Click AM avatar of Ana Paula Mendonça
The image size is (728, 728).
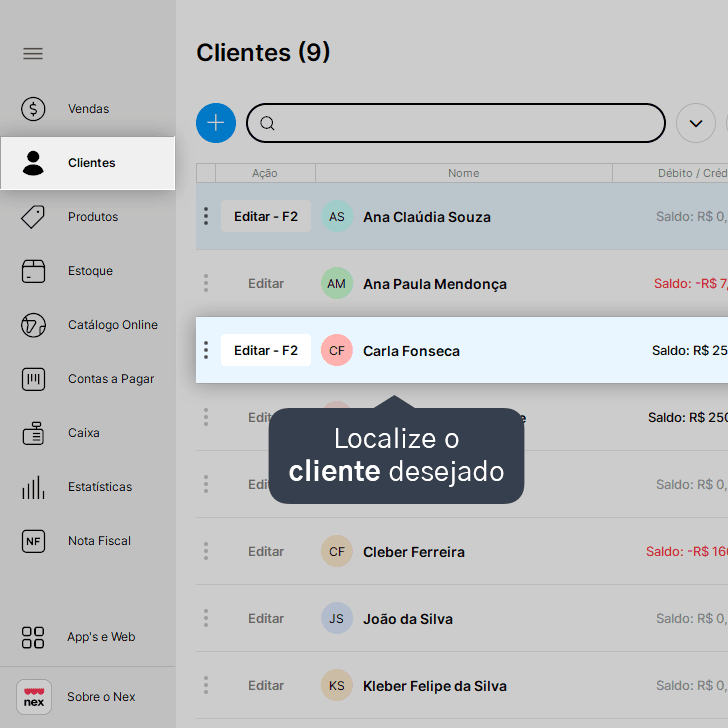pos(337,283)
